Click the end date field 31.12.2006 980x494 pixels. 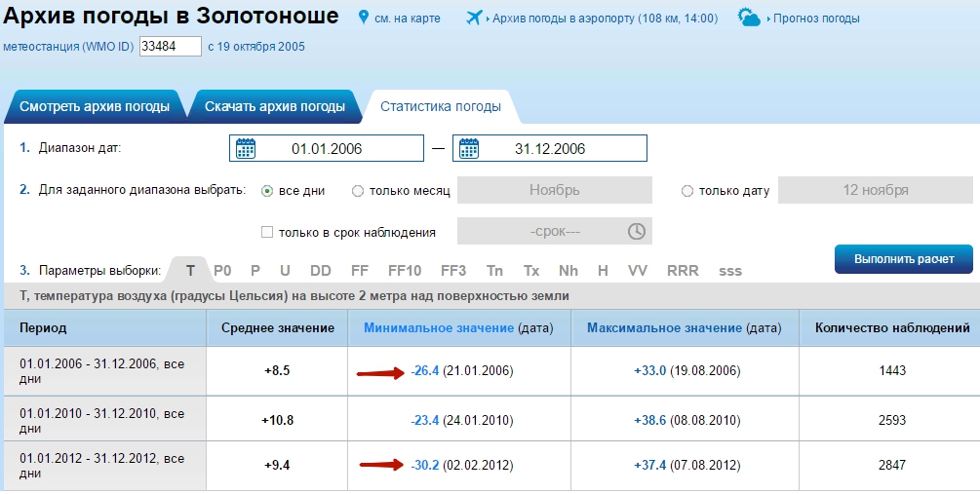coord(550,149)
